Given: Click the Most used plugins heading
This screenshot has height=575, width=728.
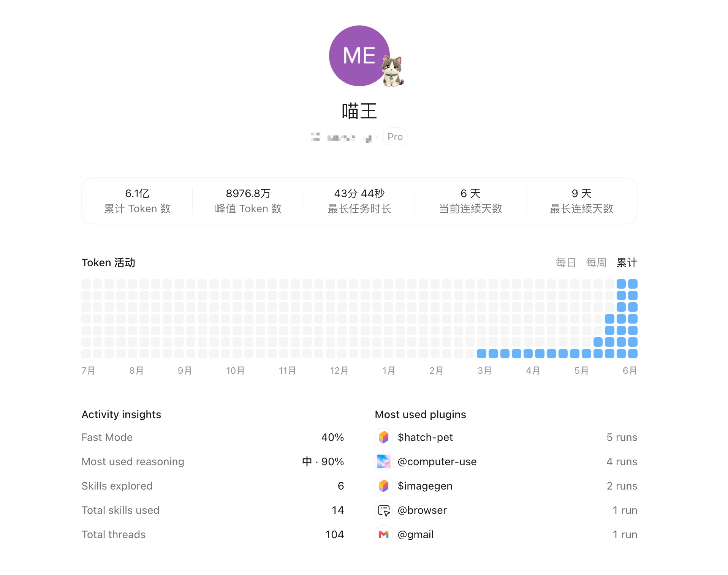Looking at the screenshot, I should tap(420, 414).
